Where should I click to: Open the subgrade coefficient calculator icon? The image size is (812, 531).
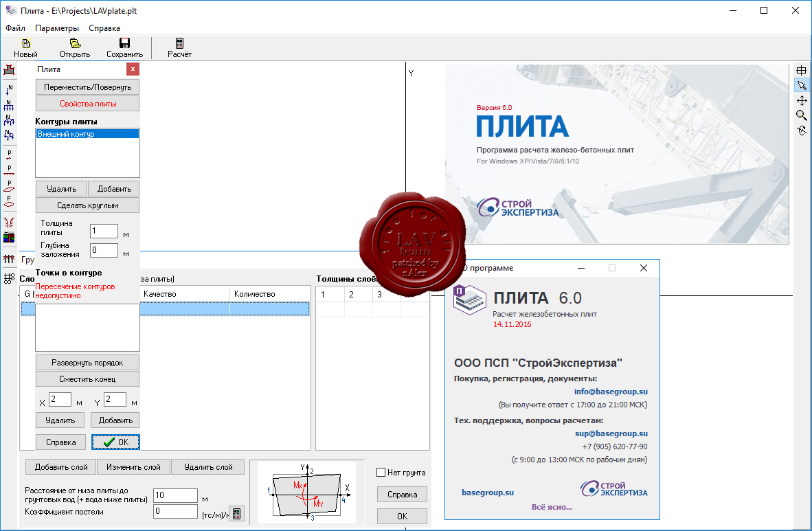[236, 513]
